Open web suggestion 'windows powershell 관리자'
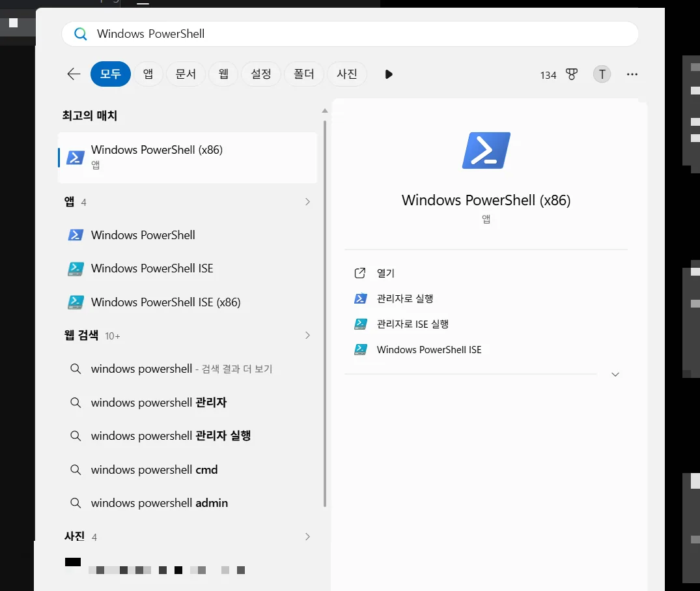 [188, 403]
